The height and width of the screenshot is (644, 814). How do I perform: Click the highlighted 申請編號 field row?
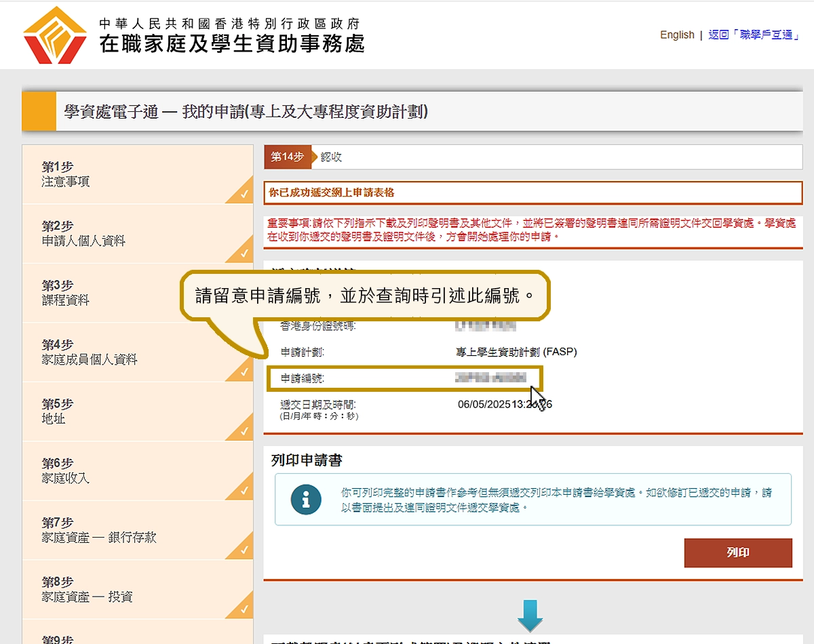(x=404, y=378)
